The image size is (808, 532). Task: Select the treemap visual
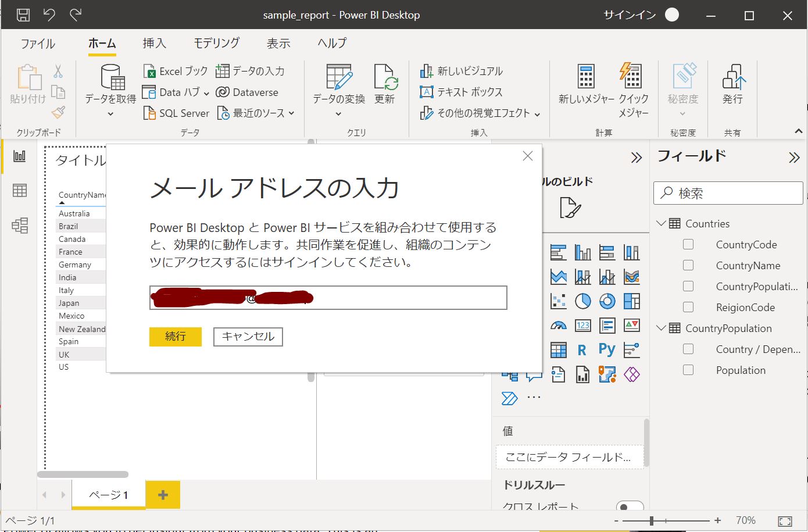[x=632, y=301]
